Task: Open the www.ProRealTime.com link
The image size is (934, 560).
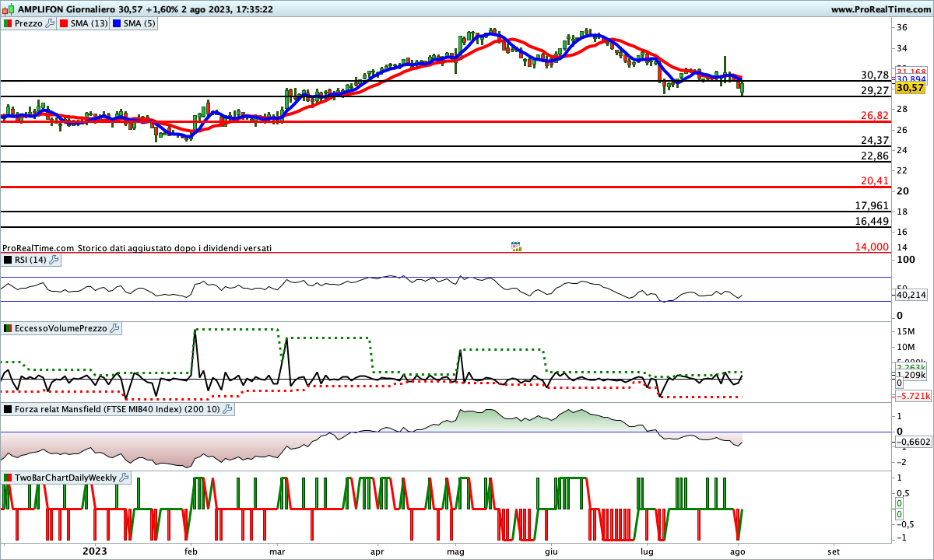Action: coord(880,9)
